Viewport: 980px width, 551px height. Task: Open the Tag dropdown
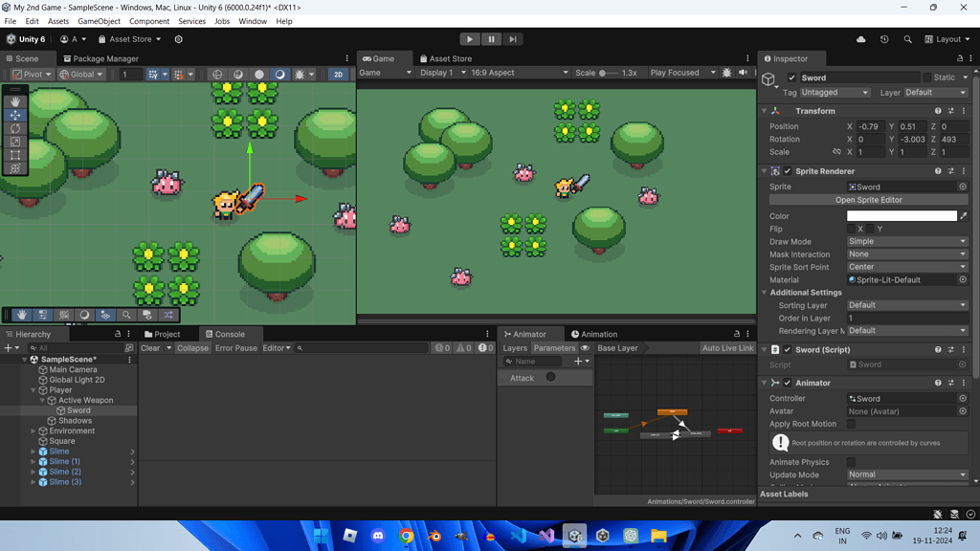pos(835,93)
